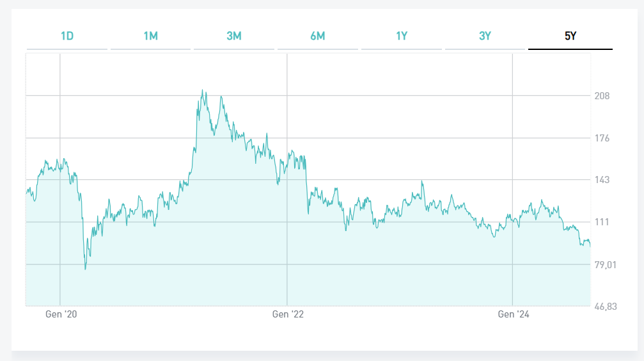The height and width of the screenshot is (361, 644).
Task: Open the 6M chart view
Action: click(318, 36)
